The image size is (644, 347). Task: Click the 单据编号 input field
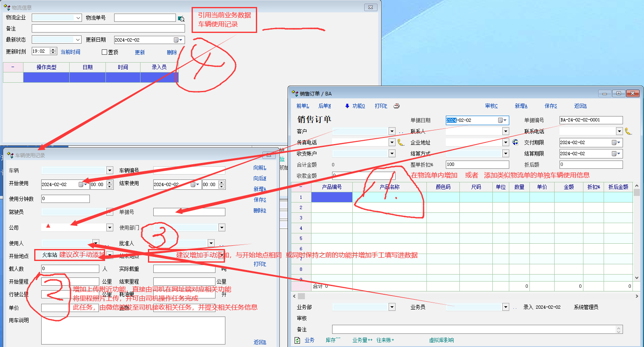[x=591, y=120]
